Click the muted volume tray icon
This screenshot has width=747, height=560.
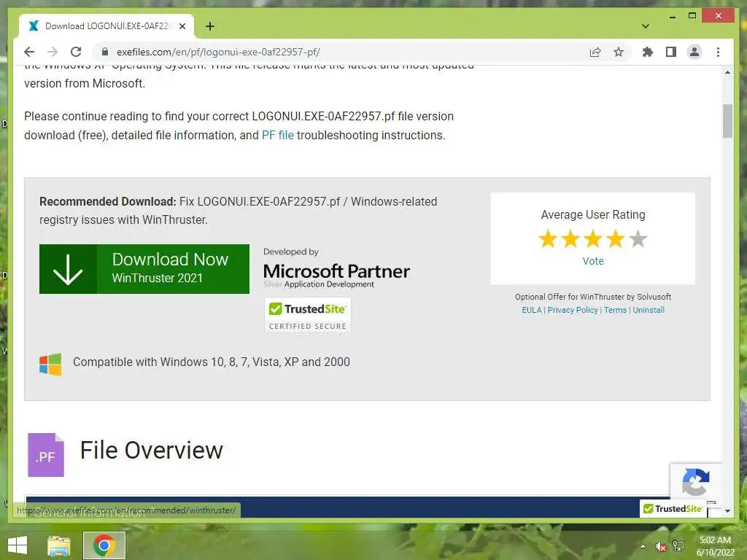pos(660,546)
